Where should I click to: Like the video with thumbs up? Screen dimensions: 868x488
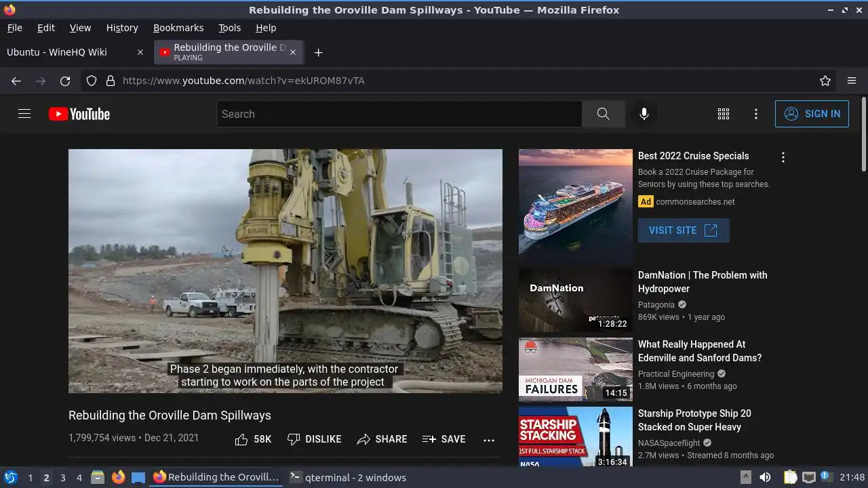[253, 439]
